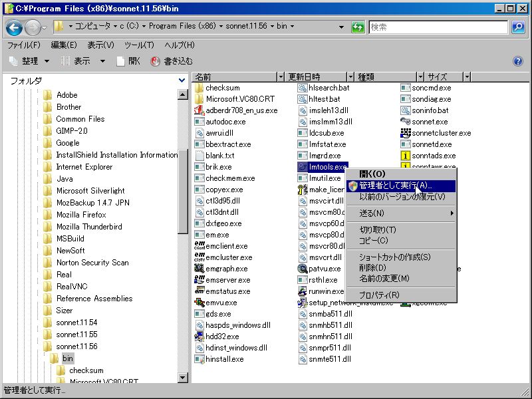Click the checksum folder icon in file list
Viewport: 532px width, 399px height.
[199, 88]
